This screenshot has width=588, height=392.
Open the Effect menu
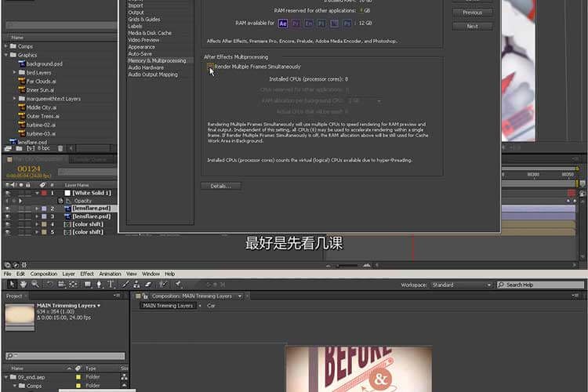click(87, 274)
